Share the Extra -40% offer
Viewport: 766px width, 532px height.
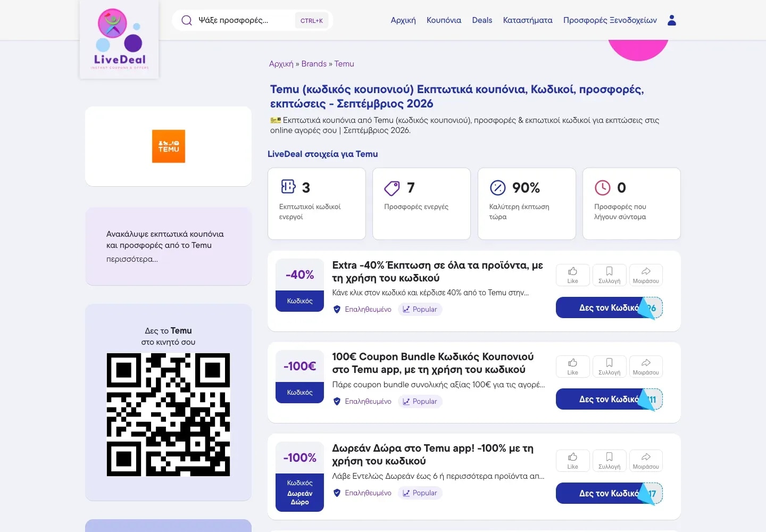[x=646, y=275]
